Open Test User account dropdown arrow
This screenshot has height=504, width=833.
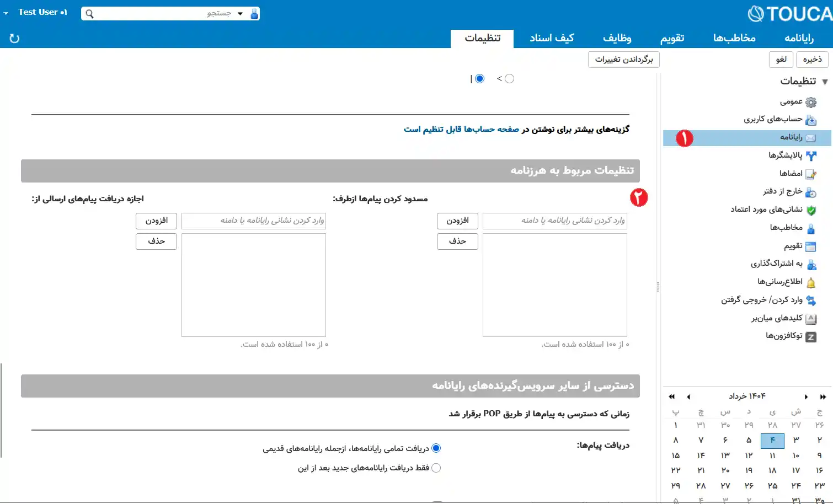pyautogui.click(x=6, y=13)
